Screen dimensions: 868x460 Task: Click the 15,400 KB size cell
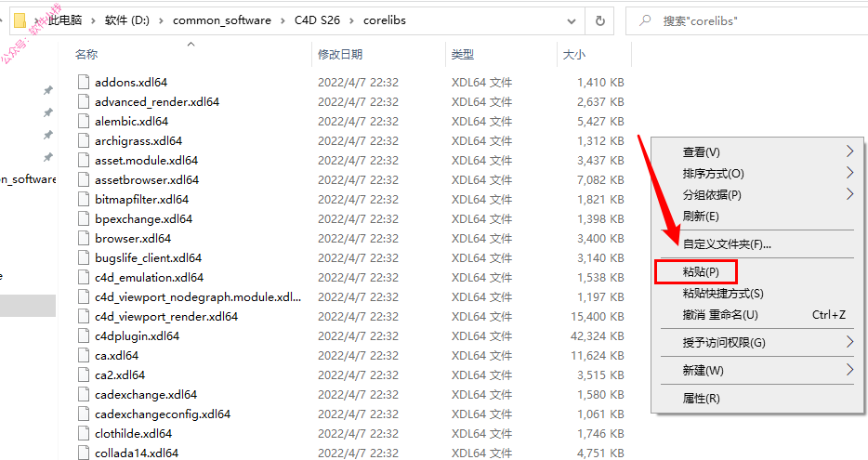(x=598, y=316)
